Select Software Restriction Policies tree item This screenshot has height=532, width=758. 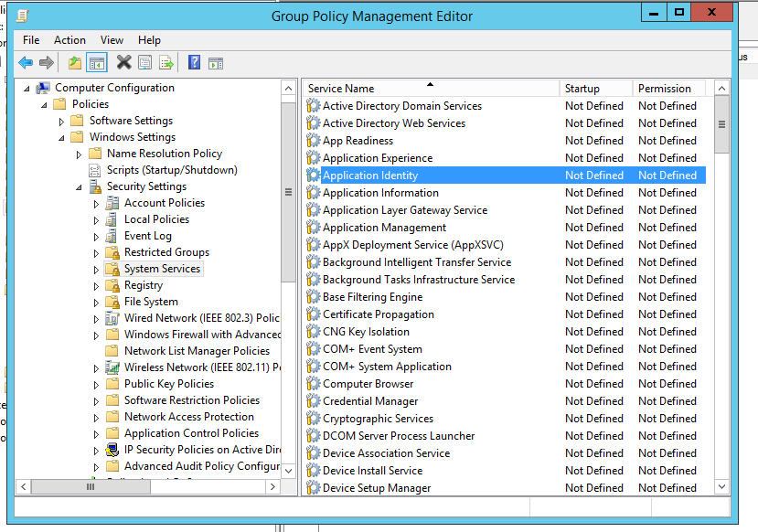[x=192, y=400]
